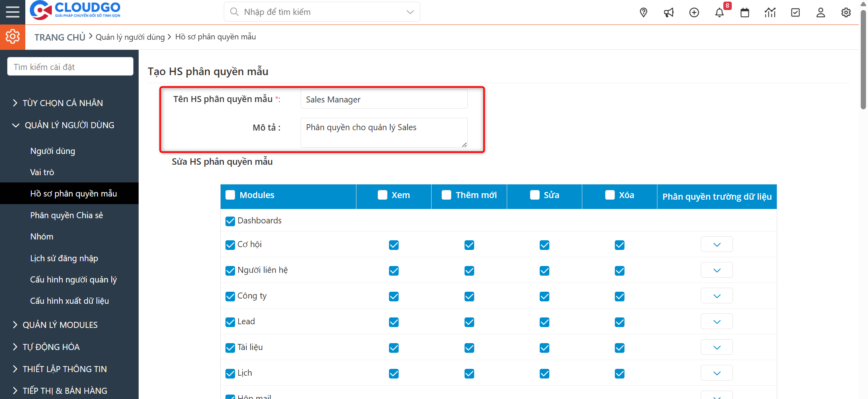Click the megaphone announcements icon
Image resolution: width=868 pixels, height=399 pixels.
click(669, 12)
